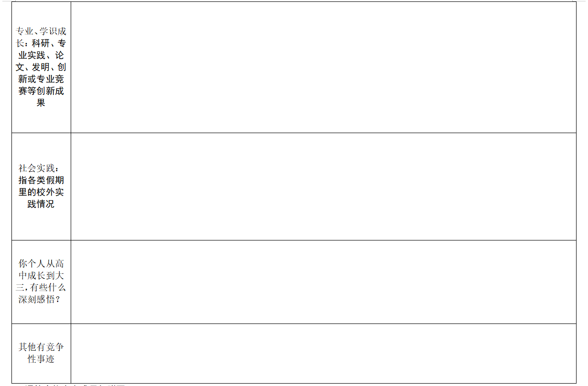Click the 文、发明、创 text line

(41, 67)
